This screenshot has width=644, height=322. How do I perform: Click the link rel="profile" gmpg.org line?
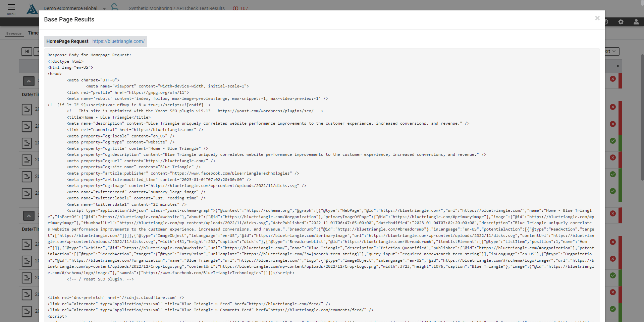click(128, 92)
